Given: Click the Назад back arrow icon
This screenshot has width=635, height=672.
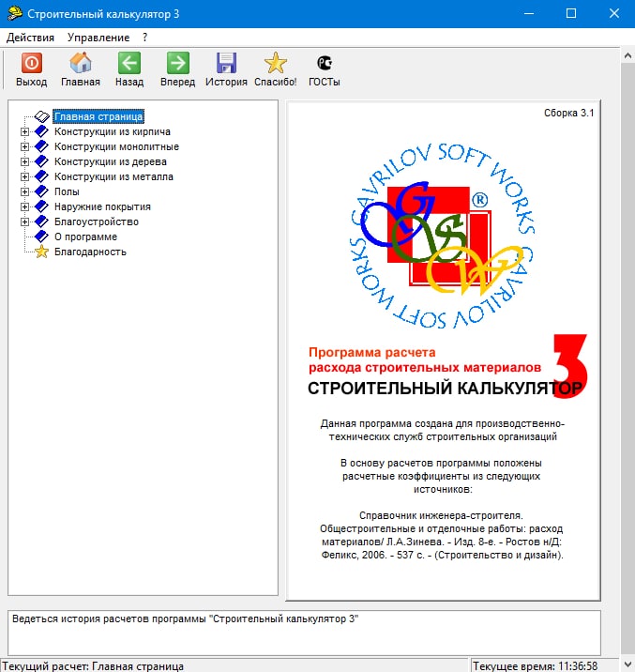Looking at the screenshot, I should [129, 63].
